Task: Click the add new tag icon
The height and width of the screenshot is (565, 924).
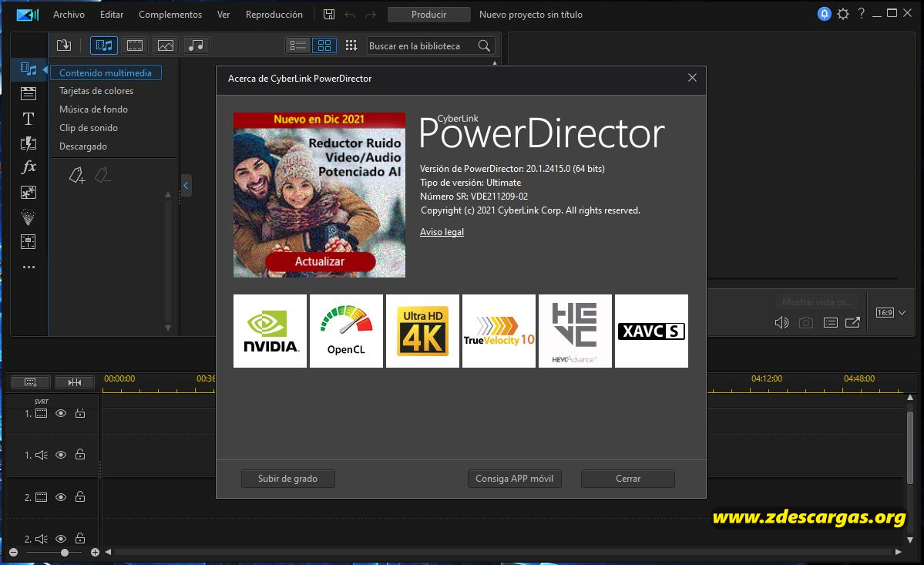Action: 76,175
